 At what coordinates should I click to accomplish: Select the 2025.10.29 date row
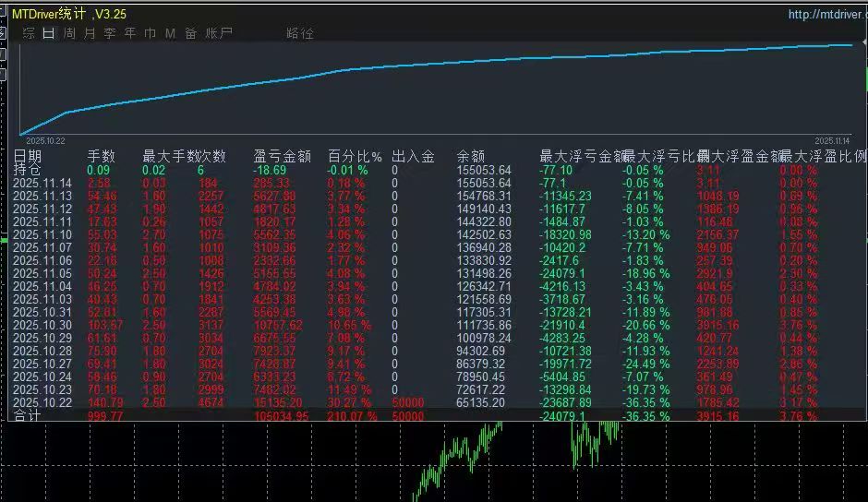coord(42,338)
